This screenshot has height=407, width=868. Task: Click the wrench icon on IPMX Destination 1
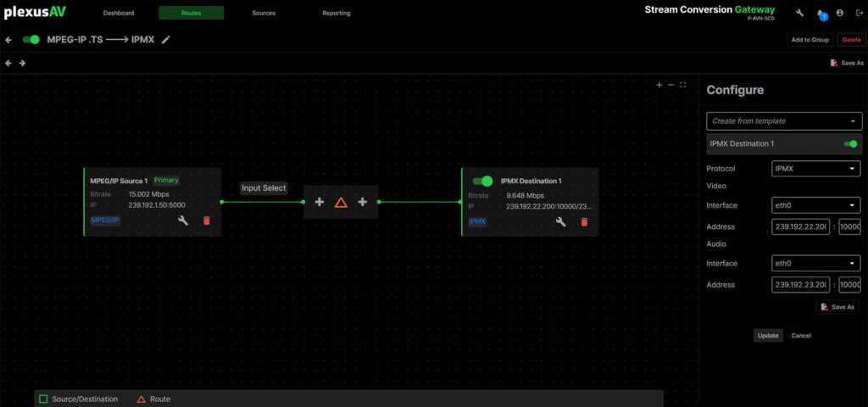pos(560,222)
